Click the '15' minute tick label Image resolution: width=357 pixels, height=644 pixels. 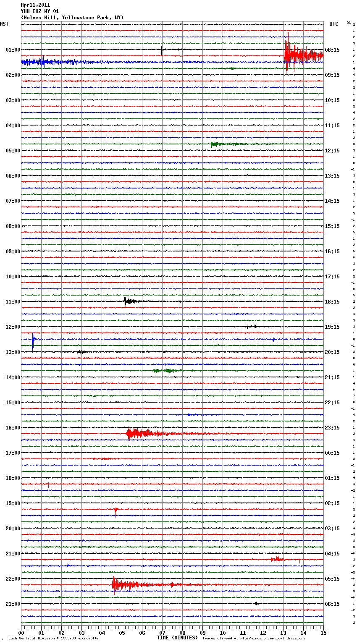[x=323, y=633]
